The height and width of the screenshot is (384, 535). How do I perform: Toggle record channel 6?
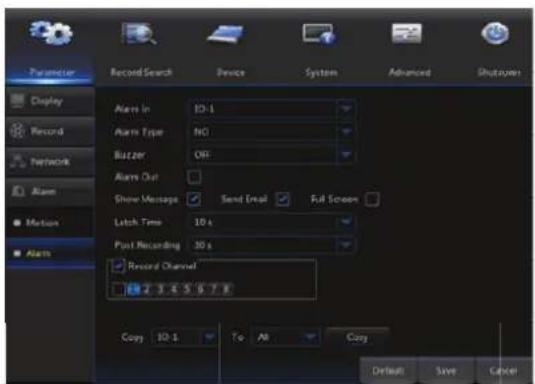tap(200, 289)
